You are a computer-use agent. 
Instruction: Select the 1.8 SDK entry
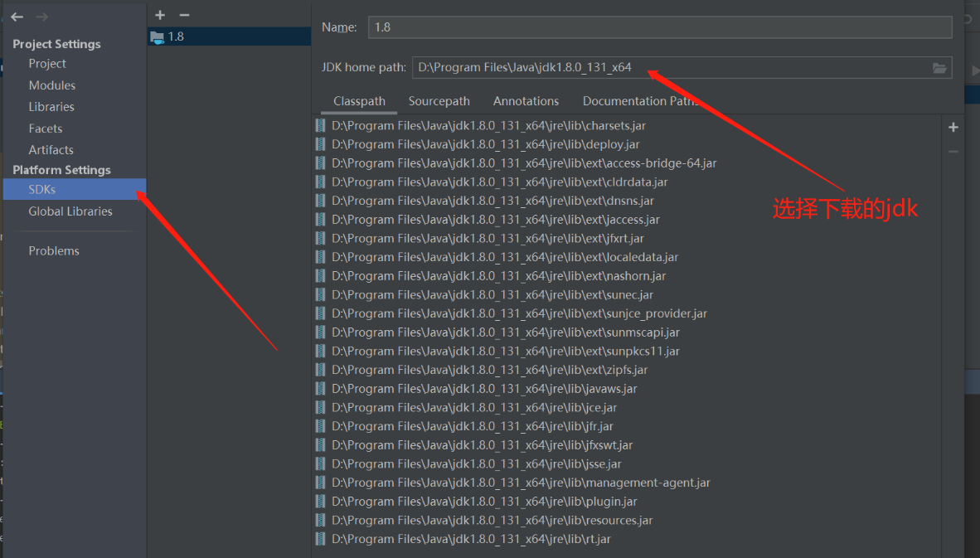[230, 36]
